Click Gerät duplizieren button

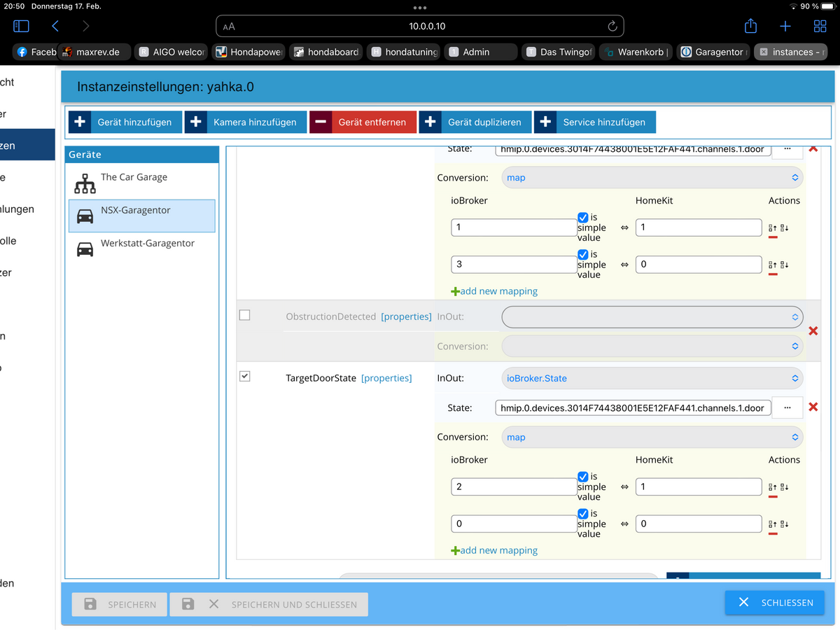(x=475, y=122)
